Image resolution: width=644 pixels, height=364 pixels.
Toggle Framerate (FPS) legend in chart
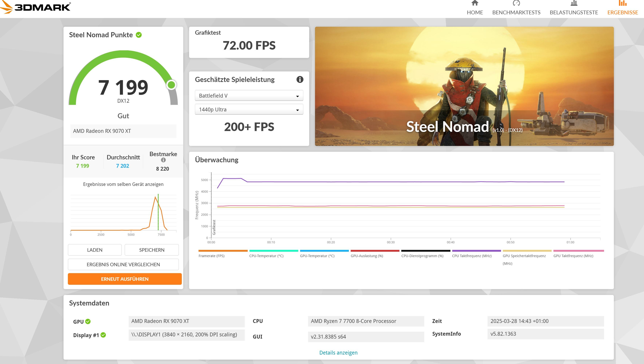pyautogui.click(x=211, y=256)
